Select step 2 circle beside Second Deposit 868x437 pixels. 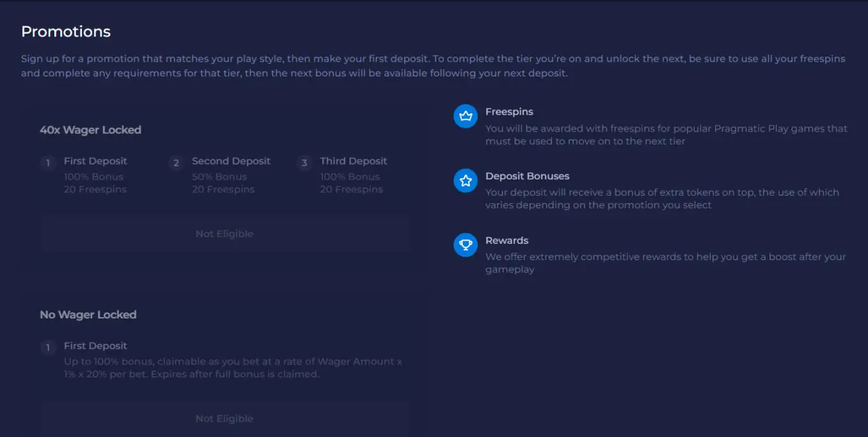(x=176, y=163)
